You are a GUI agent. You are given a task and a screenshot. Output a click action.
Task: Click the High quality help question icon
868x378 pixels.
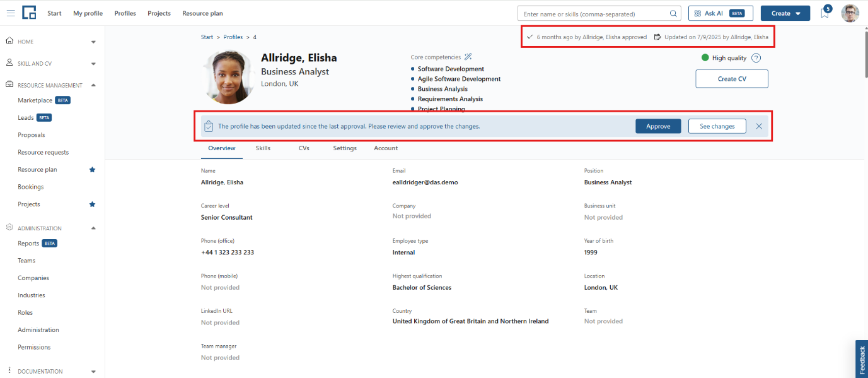(756, 58)
